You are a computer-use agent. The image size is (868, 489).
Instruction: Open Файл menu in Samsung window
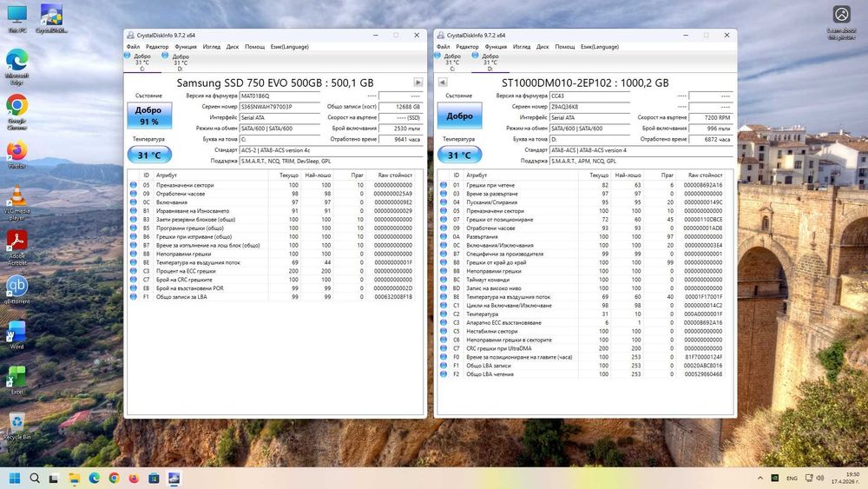(x=133, y=47)
